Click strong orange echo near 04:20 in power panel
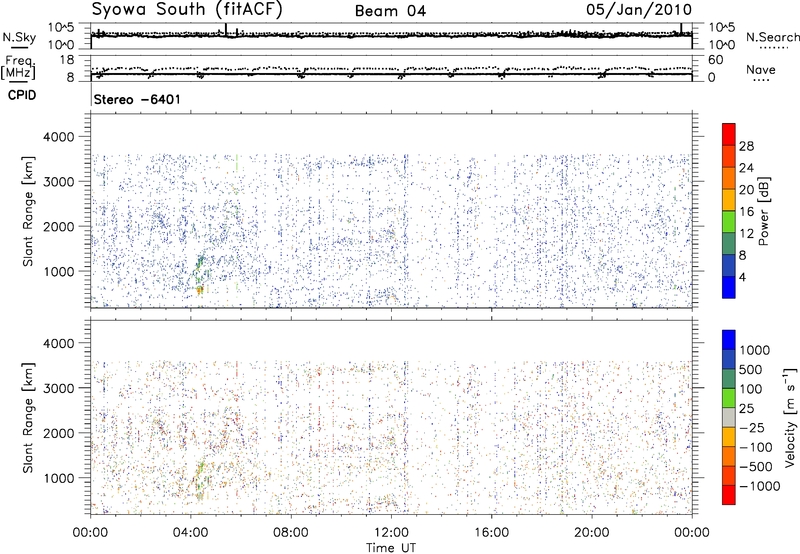The image size is (800, 554). pyautogui.click(x=199, y=290)
